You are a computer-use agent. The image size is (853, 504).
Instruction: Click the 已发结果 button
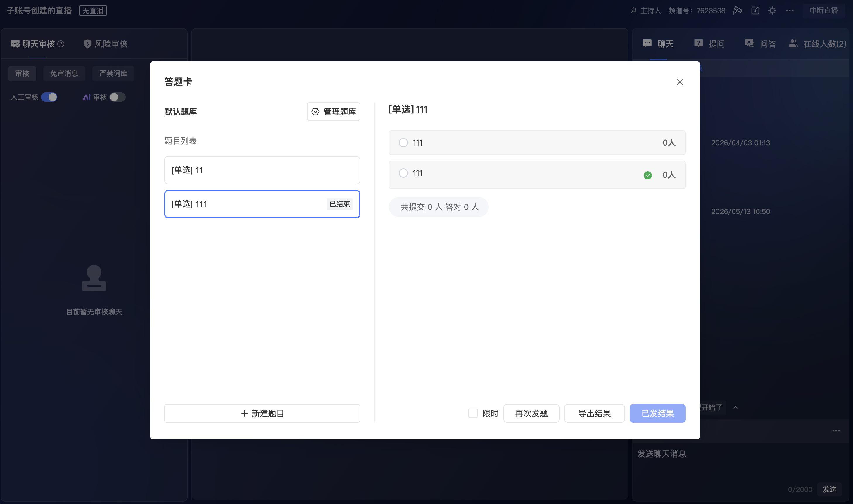(x=657, y=413)
